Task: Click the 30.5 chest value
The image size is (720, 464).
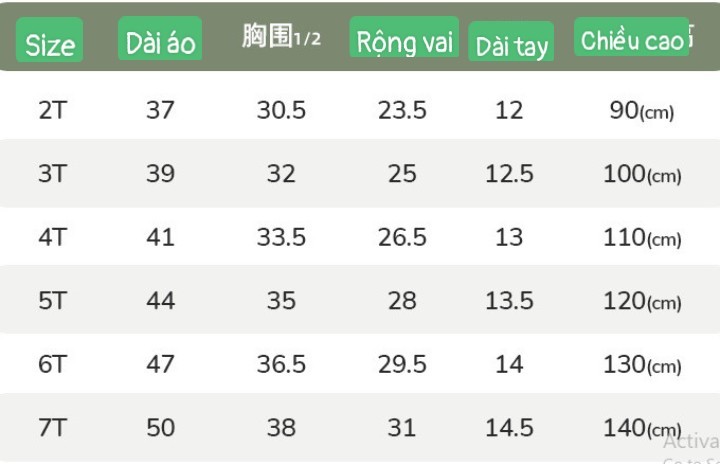Action: [x=281, y=110]
